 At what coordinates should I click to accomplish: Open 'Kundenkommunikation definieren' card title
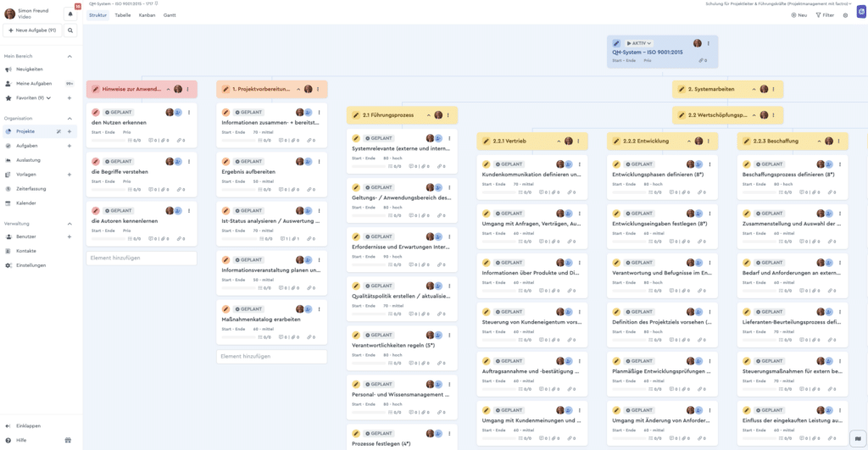pyautogui.click(x=531, y=175)
